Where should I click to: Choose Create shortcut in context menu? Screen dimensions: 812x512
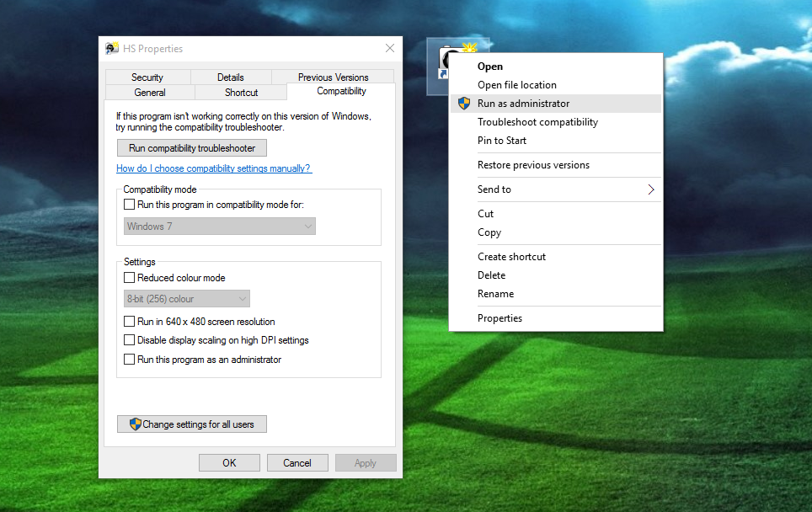(x=556, y=257)
